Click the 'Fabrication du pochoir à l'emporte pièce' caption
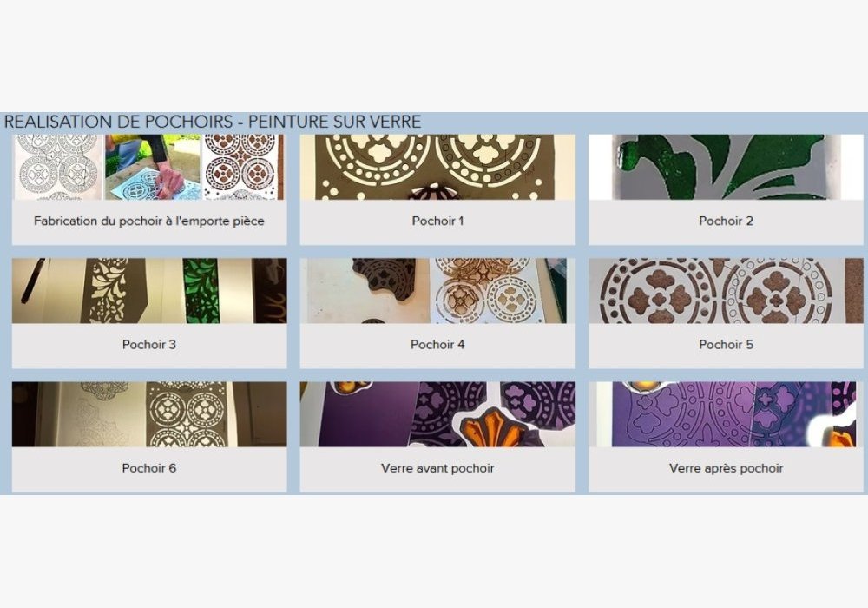868x608 pixels. click(x=149, y=221)
